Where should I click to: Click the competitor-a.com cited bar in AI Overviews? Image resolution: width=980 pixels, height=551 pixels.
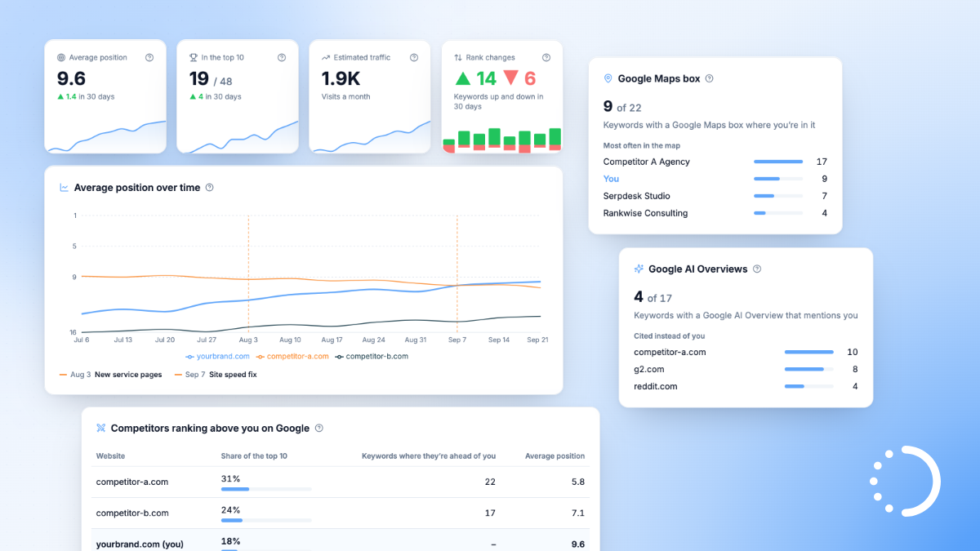(809, 352)
